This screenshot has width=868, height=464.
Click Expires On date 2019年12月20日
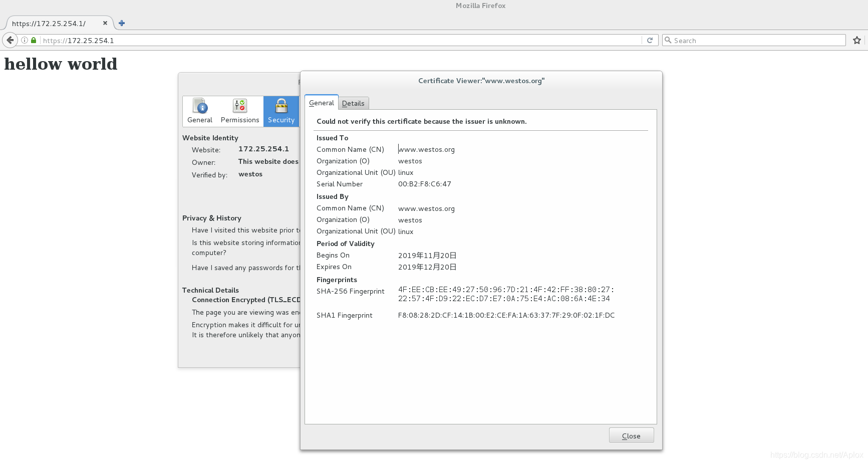point(427,267)
